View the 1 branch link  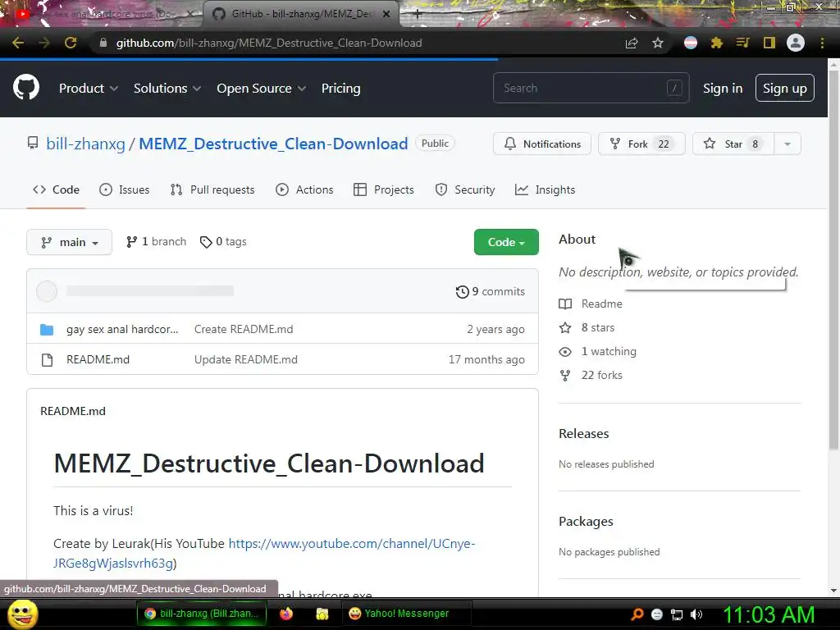(x=156, y=242)
